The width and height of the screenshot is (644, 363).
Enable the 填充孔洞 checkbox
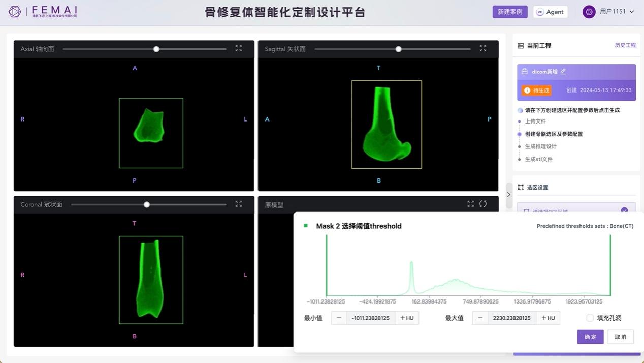[x=590, y=318]
